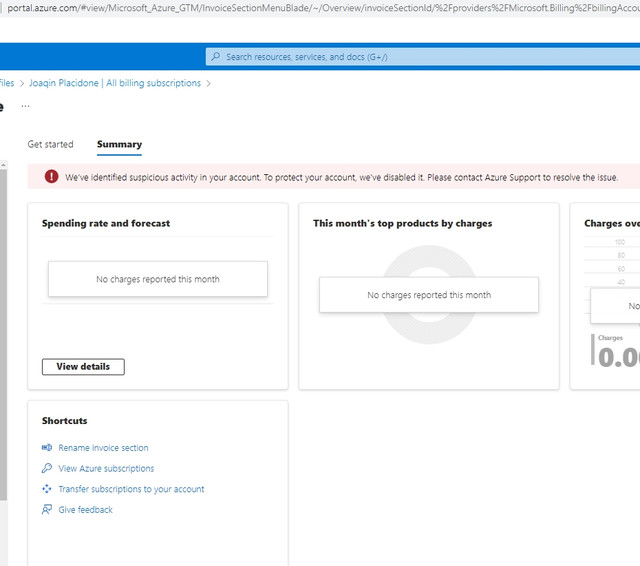Click the search magnifier icon
The height and width of the screenshot is (566, 640).
[216, 56]
